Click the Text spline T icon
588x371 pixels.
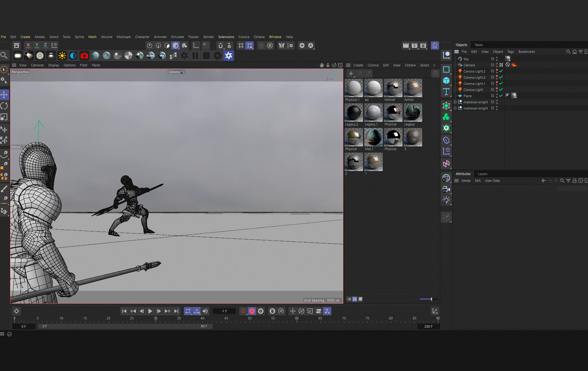click(x=446, y=91)
